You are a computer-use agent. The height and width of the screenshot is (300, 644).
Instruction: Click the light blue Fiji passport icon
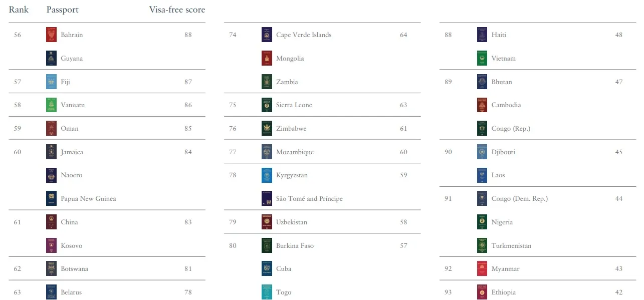51,82
